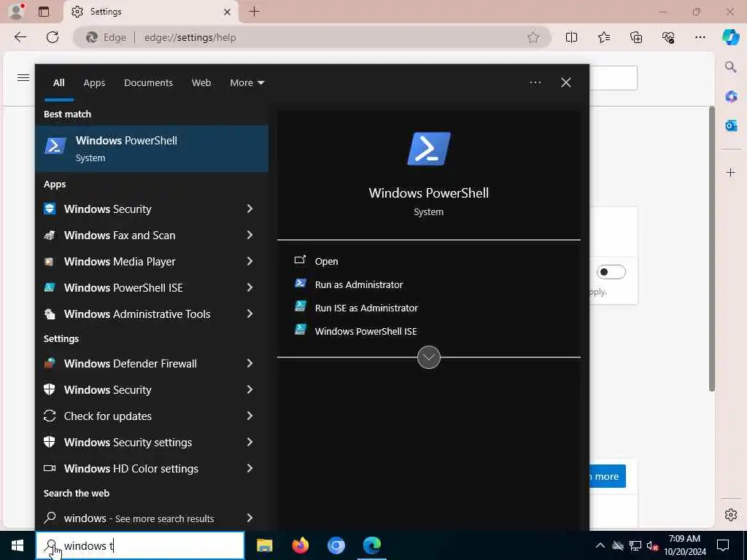747x560 pixels.
Task: Add Edge sidebar app plus icon
Action: (731, 172)
